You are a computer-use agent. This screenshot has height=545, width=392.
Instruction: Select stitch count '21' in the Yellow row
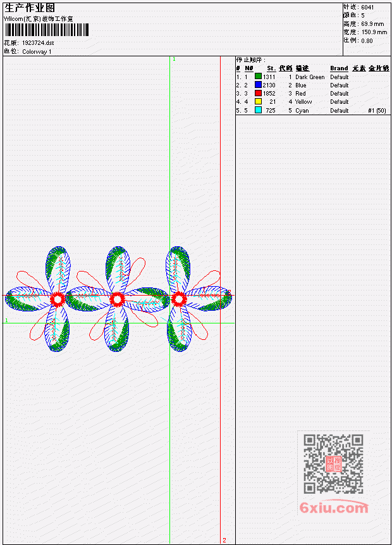(x=273, y=102)
